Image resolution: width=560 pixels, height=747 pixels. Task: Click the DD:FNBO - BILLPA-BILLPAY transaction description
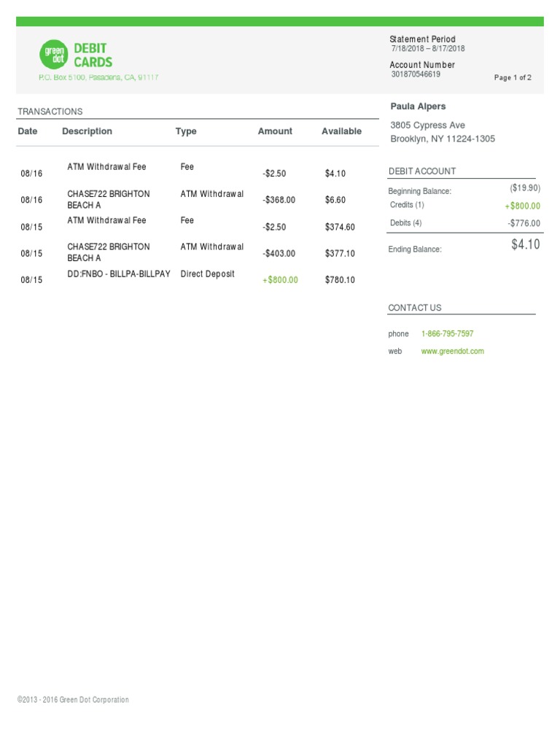tap(119, 274)
